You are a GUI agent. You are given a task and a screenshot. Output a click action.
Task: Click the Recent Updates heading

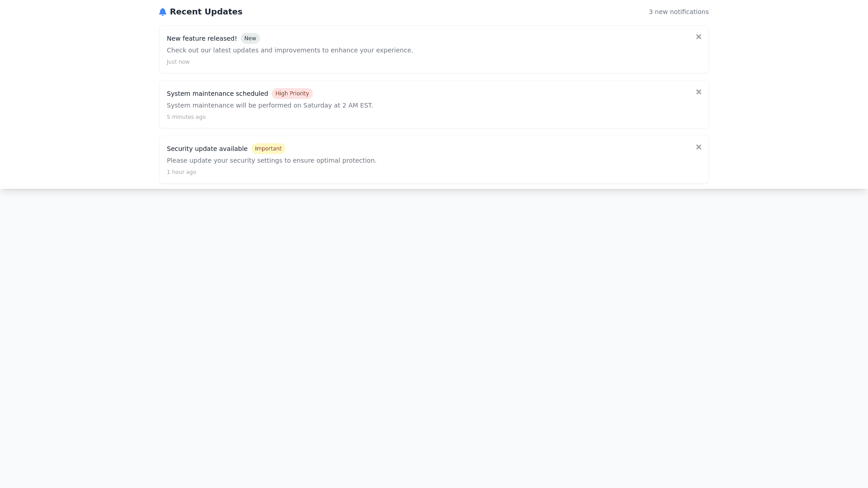[206, 12]
